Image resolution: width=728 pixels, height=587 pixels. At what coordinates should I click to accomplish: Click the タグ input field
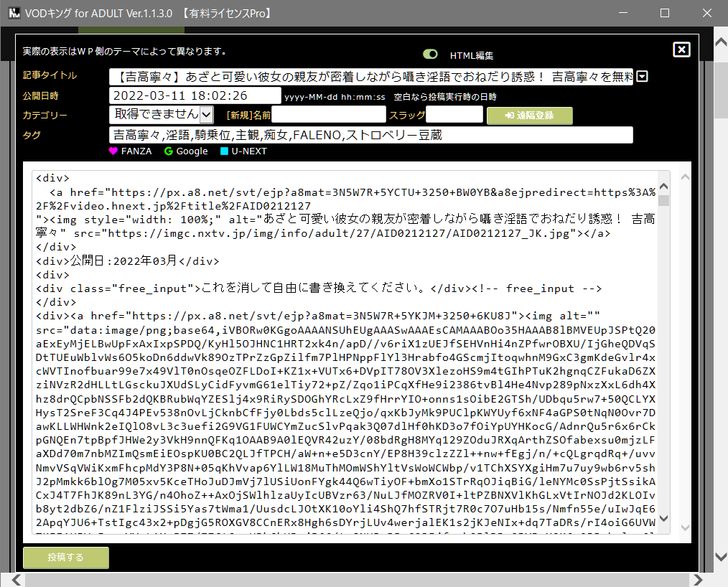[370, 135]
